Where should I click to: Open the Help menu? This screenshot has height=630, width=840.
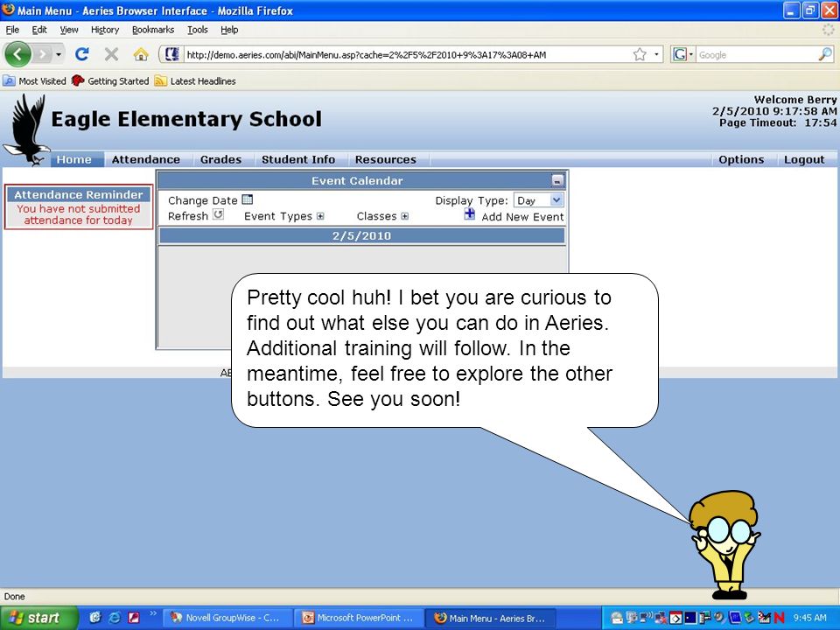click(229, 30)
